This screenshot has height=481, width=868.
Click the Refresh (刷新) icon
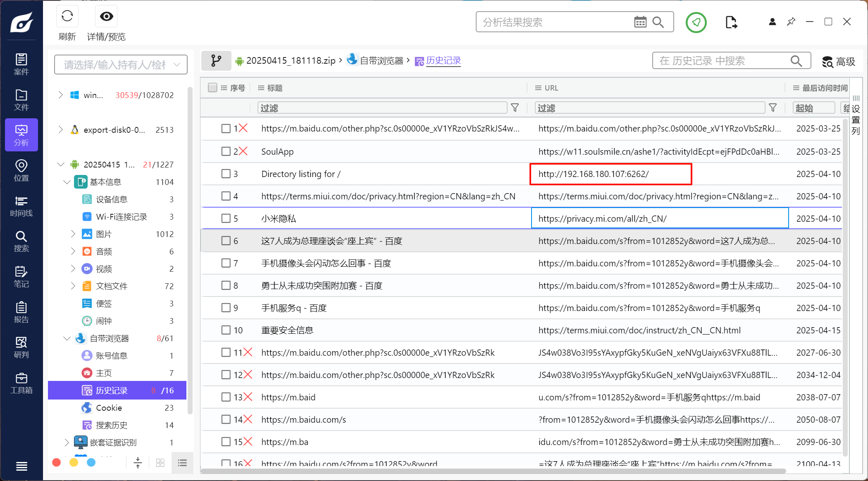coord(67,17)
